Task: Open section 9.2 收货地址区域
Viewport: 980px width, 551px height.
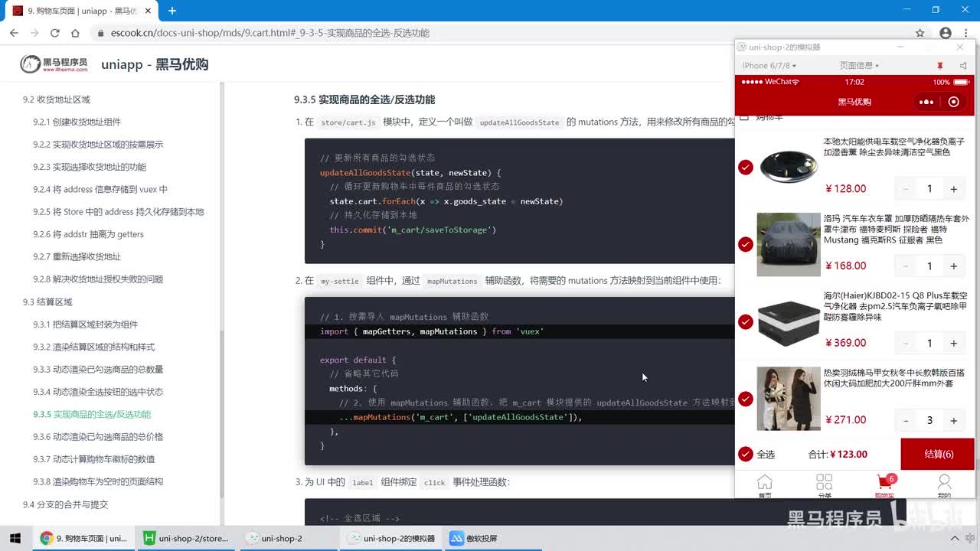Action: pos(56,99)
